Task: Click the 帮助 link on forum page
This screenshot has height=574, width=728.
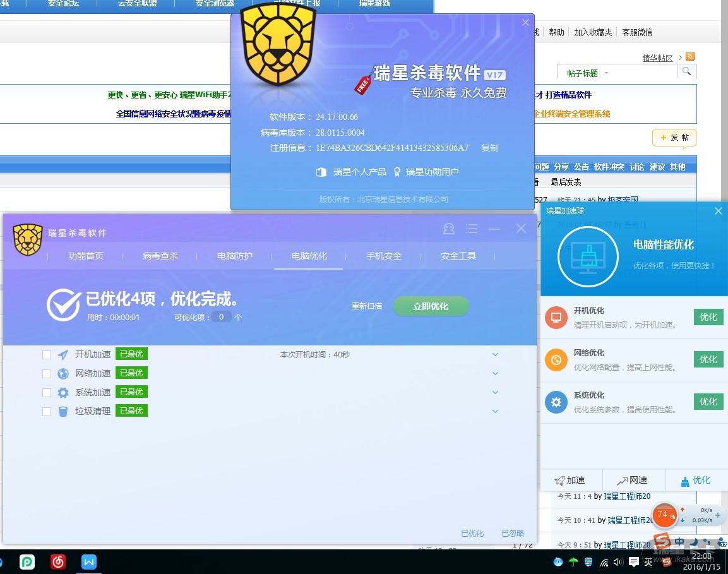Action: 556,32
